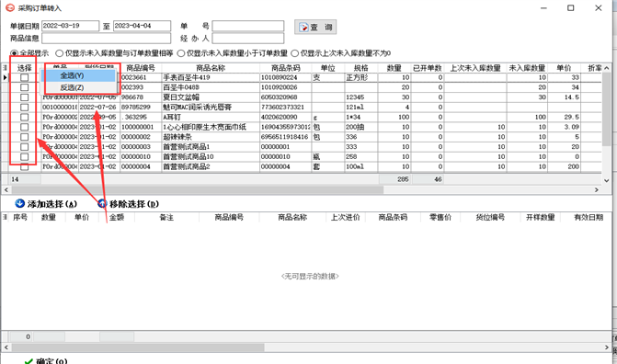Viewport: 617px width, 364px height.
Task: Click the lower grid's 开样数量 column header
Action: pyautogui.click(x=541, y=217)
